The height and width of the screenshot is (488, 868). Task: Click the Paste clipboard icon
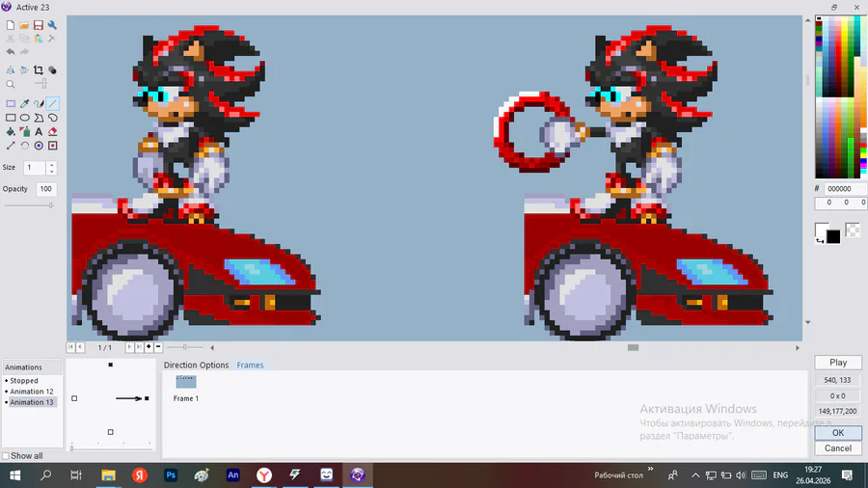pos(39,39)
